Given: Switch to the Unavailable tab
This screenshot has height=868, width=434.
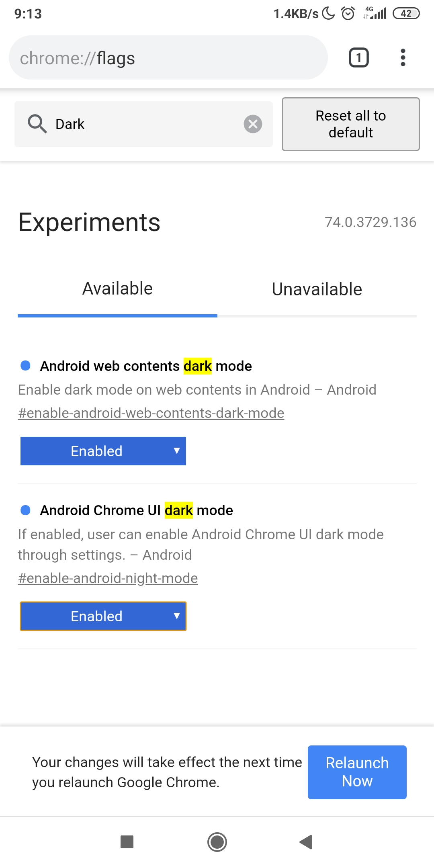Looking at the screenshot, I should 317,289.
